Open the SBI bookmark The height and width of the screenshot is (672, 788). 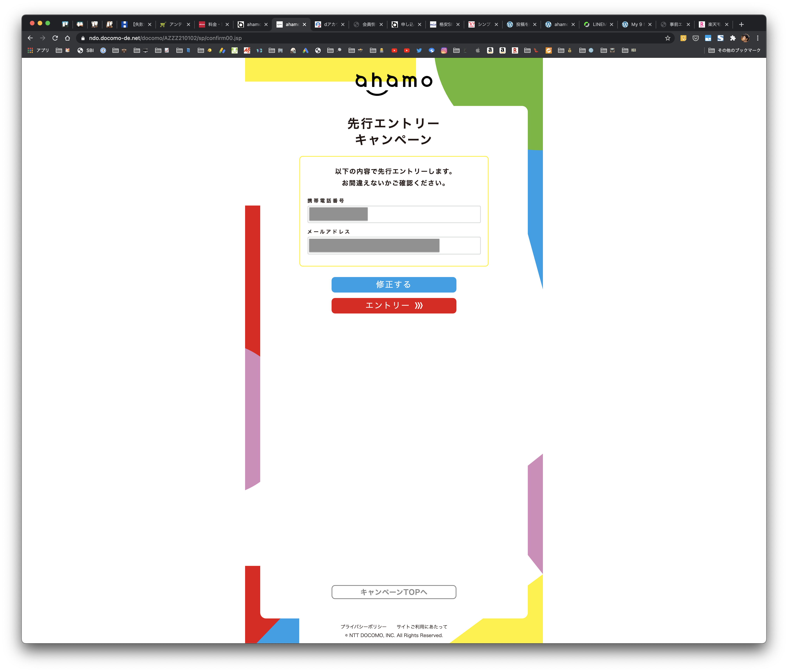click(x=86, y=50)
